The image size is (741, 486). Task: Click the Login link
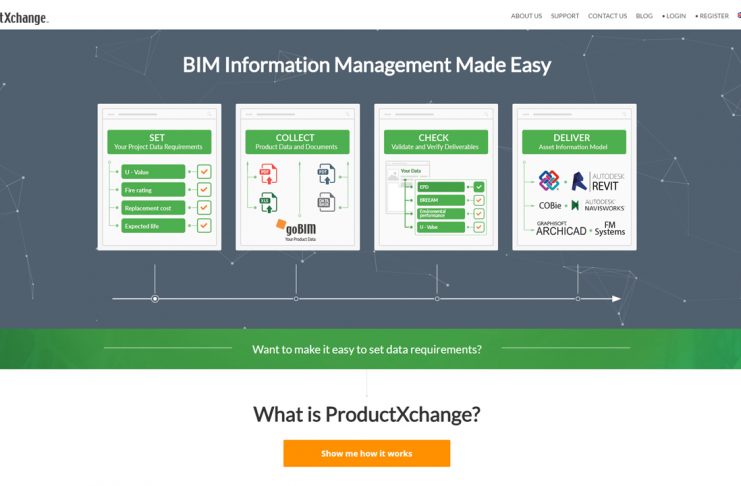pos(676,16)
